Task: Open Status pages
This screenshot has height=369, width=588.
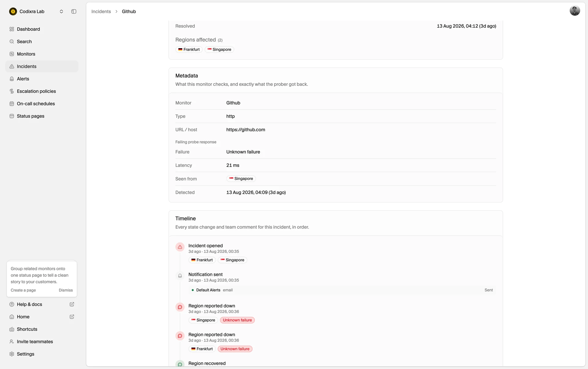Action: click(42, 116)
